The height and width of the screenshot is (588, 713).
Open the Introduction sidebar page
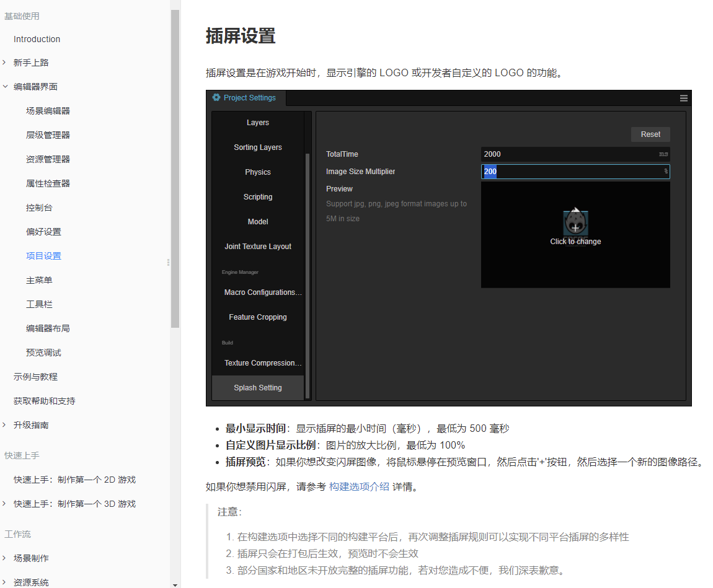coord(37,39)
